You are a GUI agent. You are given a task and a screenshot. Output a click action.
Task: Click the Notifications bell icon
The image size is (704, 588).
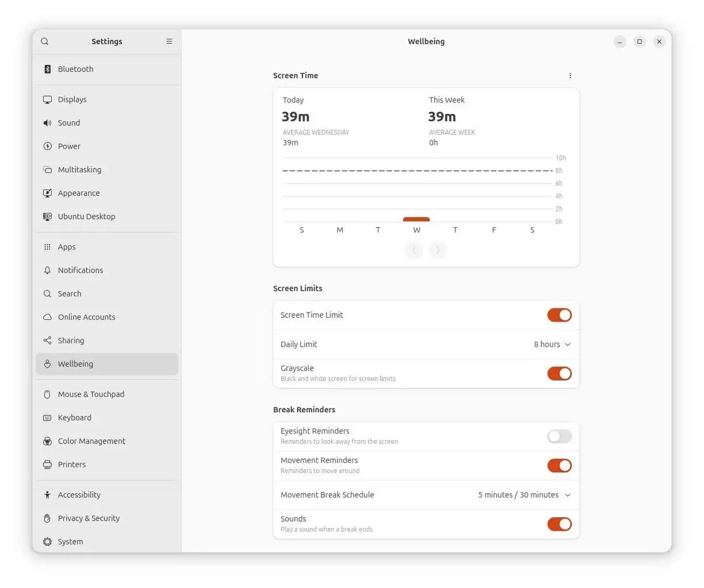point(48,270)
